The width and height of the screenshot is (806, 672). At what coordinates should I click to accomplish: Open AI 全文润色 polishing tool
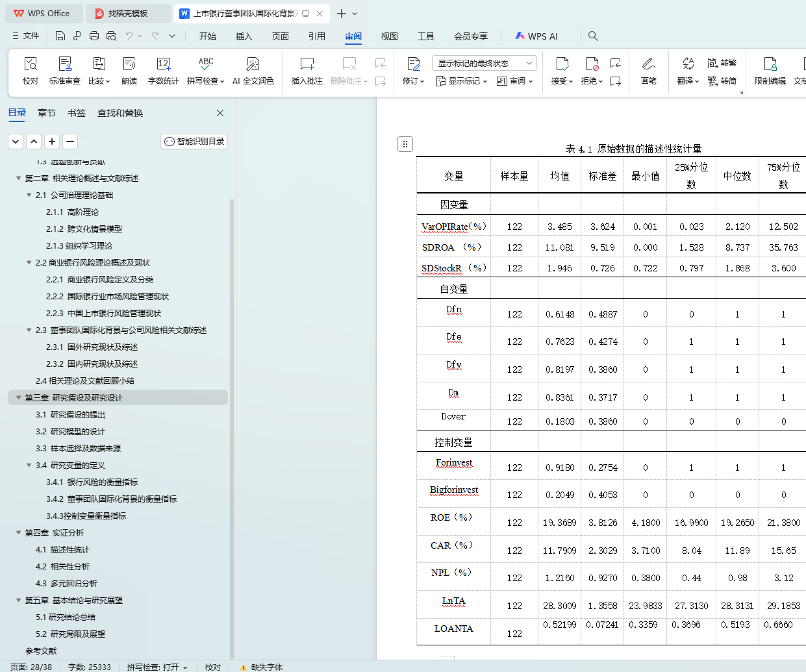[x=253, y=71]
